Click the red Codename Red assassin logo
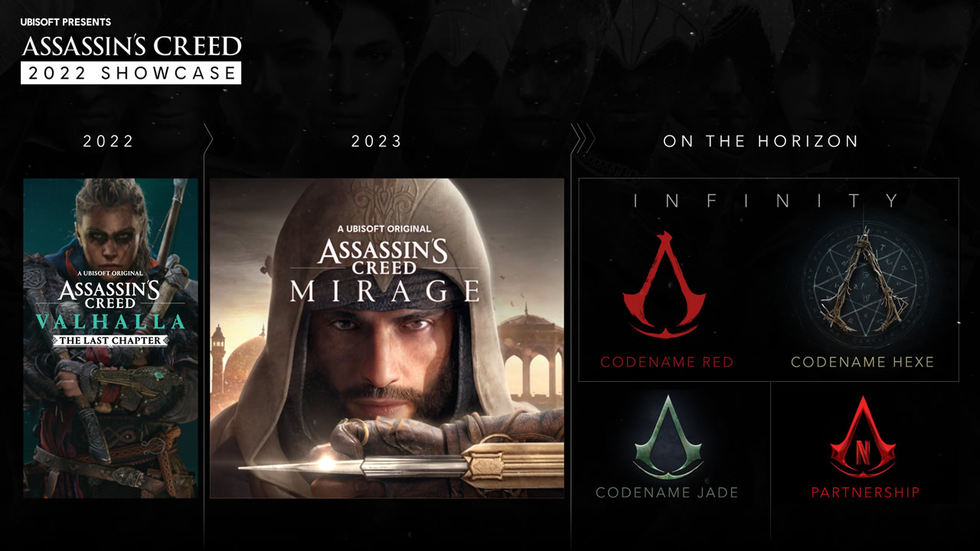This screenshot has height=551, width=980. (x=664, y=285)
